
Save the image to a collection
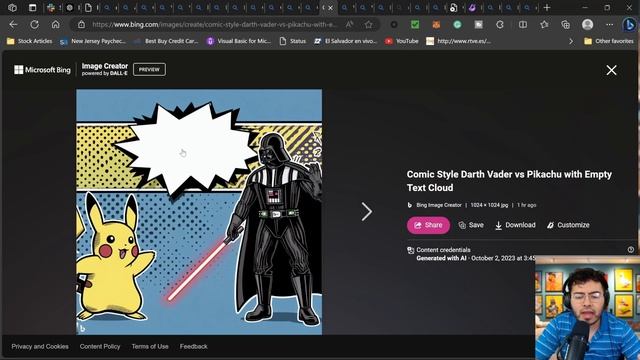coord(471,225)
